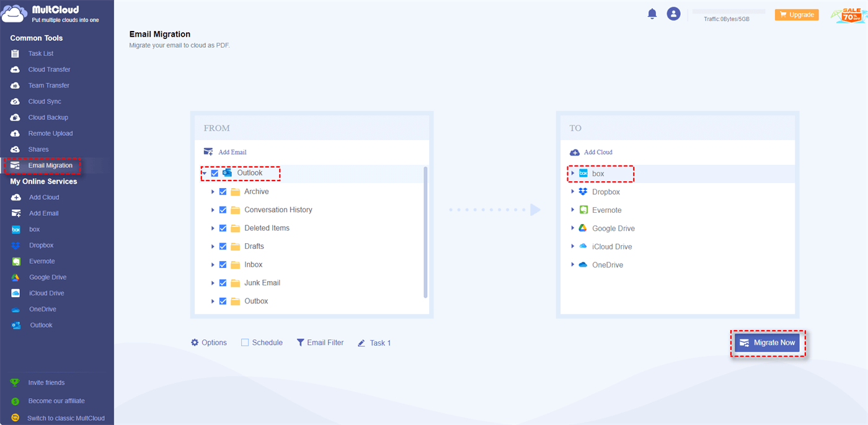Screen dimensions: 868x425
Task: Click the Upgrade button
Action: coord(797,15)
